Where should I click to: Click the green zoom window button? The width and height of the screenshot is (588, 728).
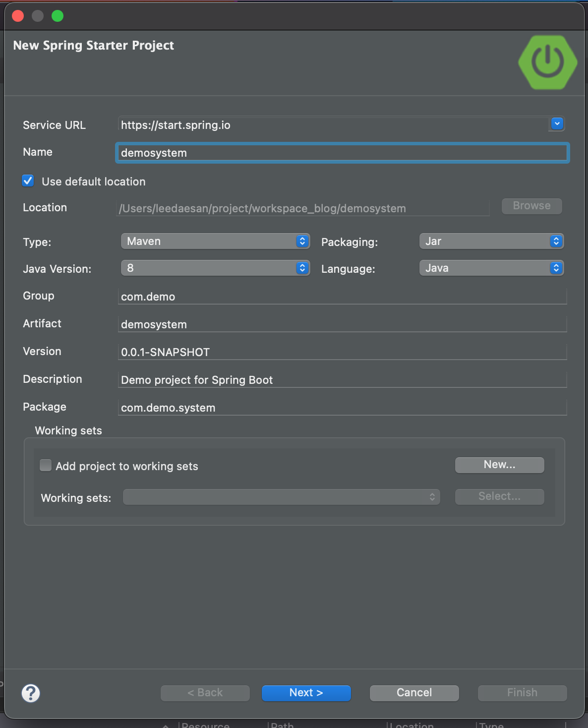[58, 16]
